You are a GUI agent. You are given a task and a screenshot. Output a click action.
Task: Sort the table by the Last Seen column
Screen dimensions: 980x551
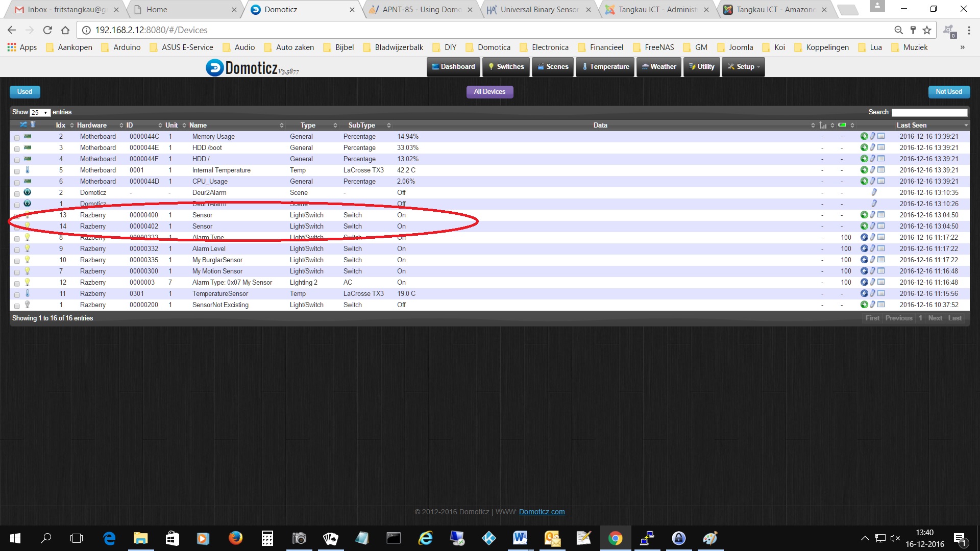point(911,125)
